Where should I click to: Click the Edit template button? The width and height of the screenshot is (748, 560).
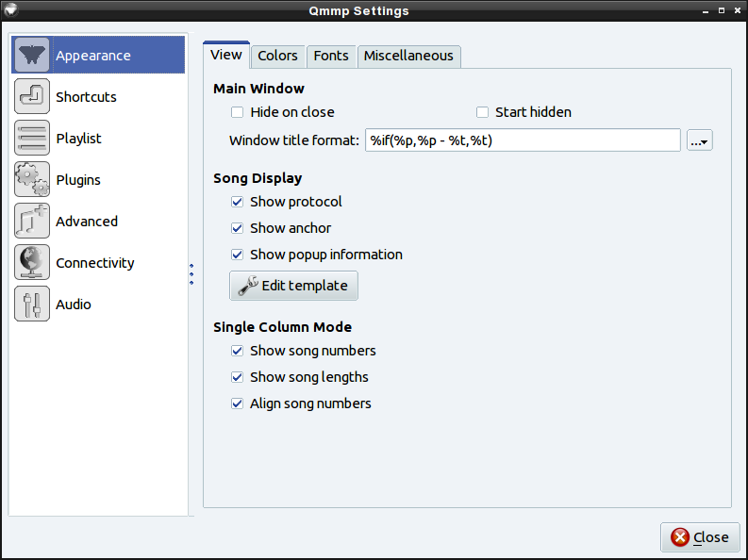click(x=294, y=286)
